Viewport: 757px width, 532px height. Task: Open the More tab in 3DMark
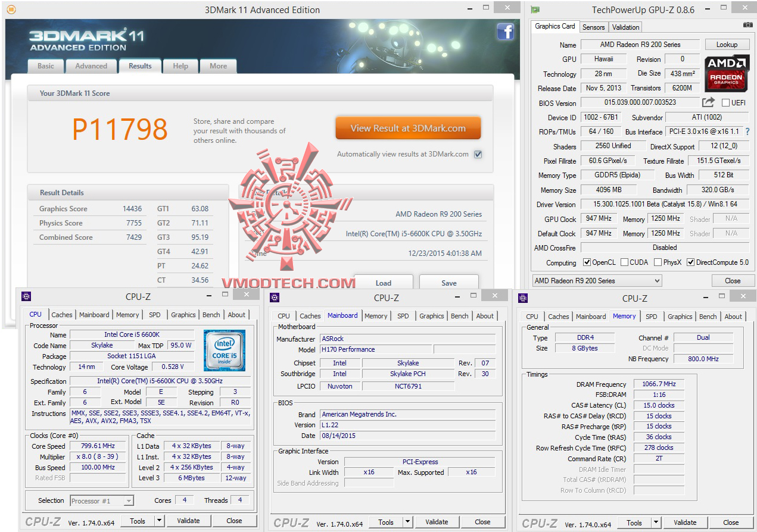218,66
